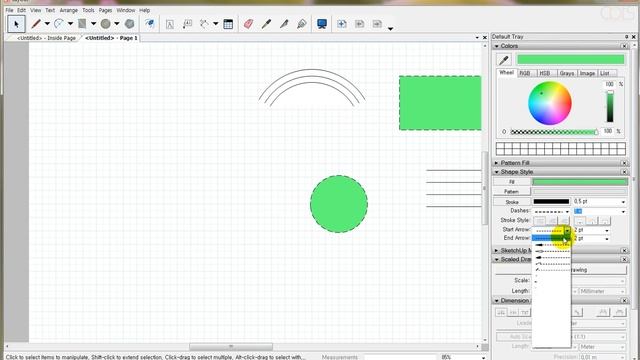Screen dimensions: 640x360
Task: Select the Dimension tool
Action: (x=204, y=24)
